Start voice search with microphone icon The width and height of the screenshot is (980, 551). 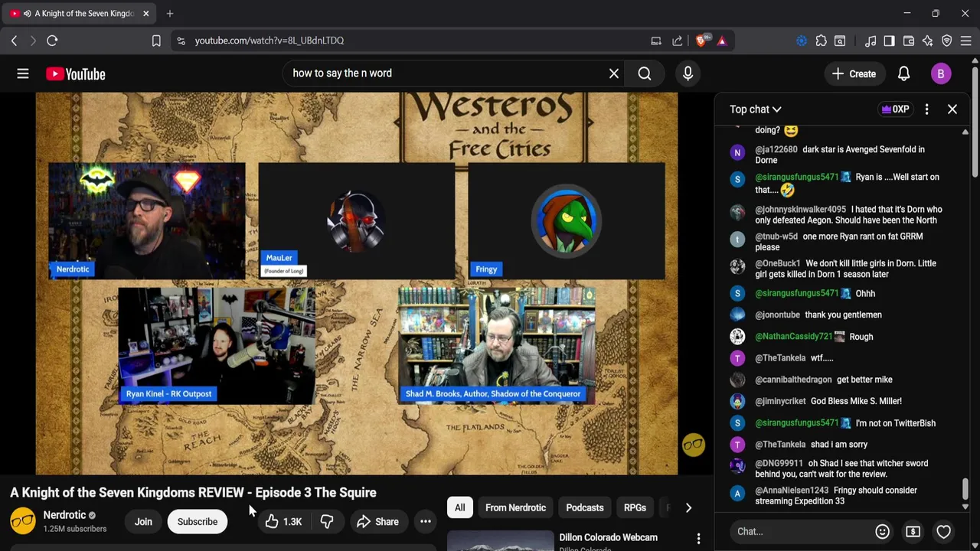(688, 73)
